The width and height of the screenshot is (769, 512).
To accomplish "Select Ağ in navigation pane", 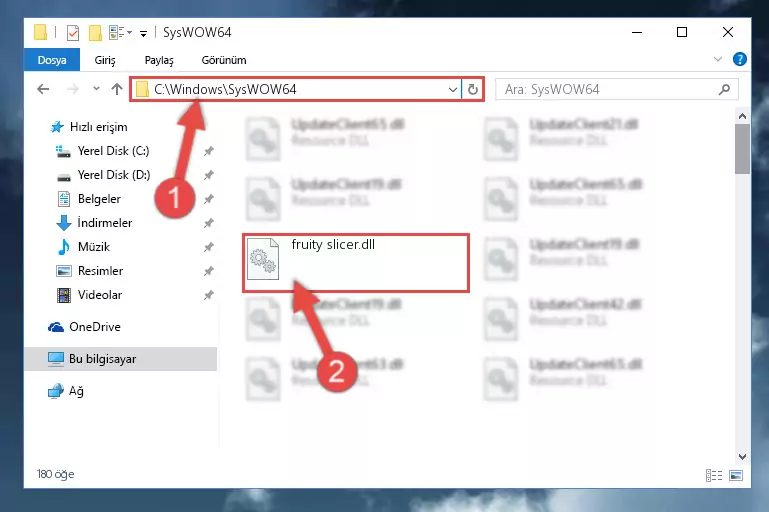I will [x=76, y=391].
